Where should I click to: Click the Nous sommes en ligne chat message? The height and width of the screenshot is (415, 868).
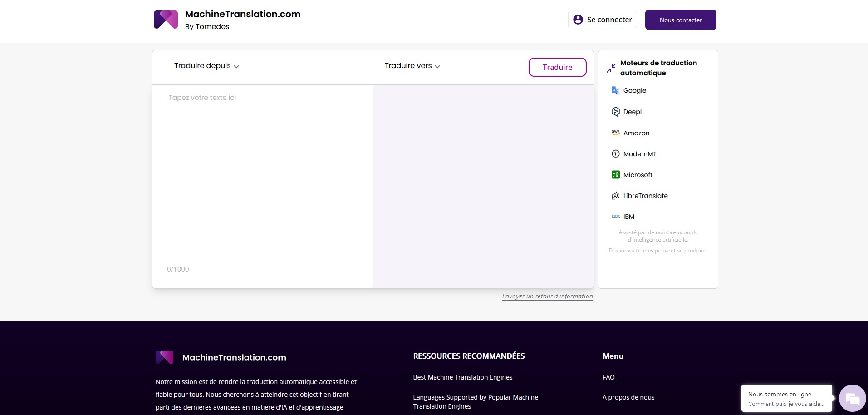(786, 399)
